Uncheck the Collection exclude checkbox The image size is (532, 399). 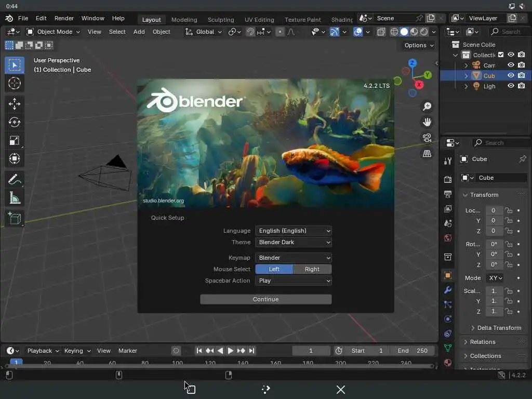[501, 55]
